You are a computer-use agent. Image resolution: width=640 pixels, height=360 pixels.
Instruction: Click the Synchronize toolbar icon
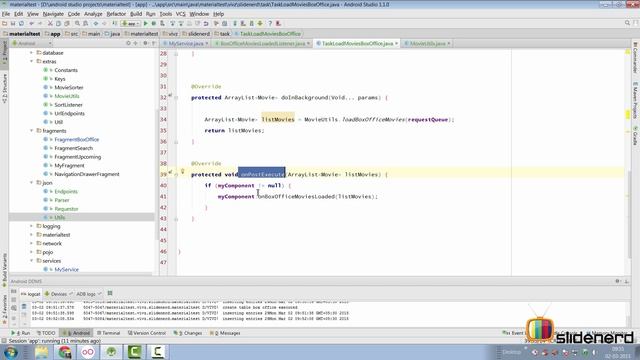click(x=21, y=24)
